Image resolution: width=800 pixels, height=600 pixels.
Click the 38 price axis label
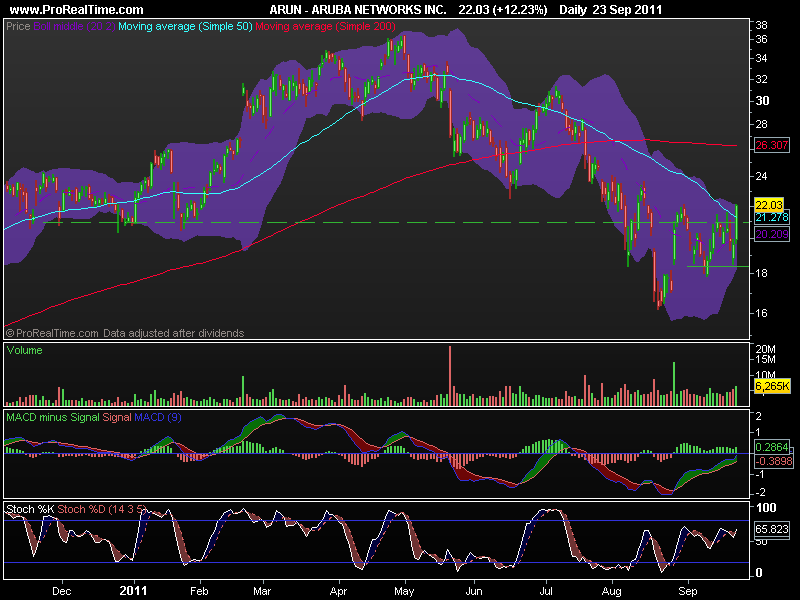(x=761, y=25)
